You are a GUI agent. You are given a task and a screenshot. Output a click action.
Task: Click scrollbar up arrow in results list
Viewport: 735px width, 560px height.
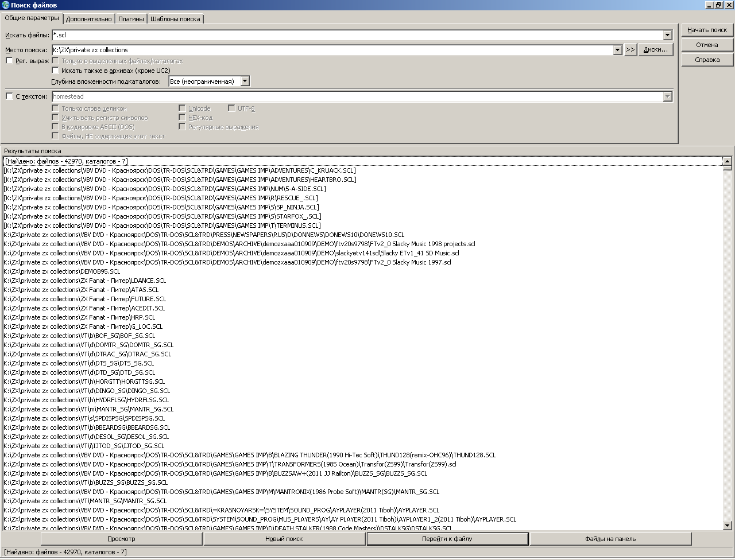click(727, 162)
